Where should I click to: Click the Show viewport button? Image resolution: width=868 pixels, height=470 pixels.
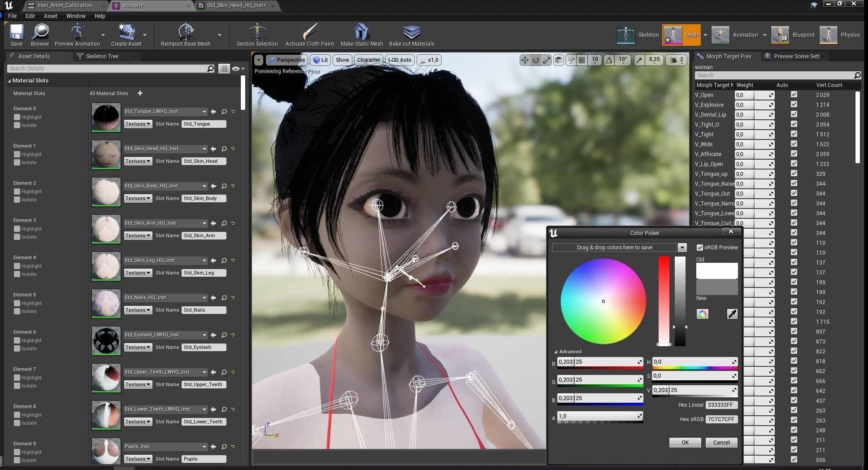pos(342,60)
